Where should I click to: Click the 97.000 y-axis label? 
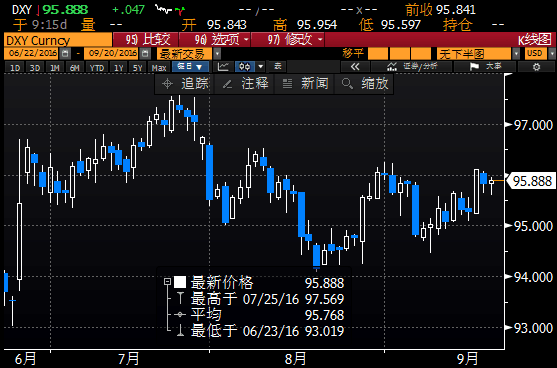pyautogui.click(x=533, y=125)
